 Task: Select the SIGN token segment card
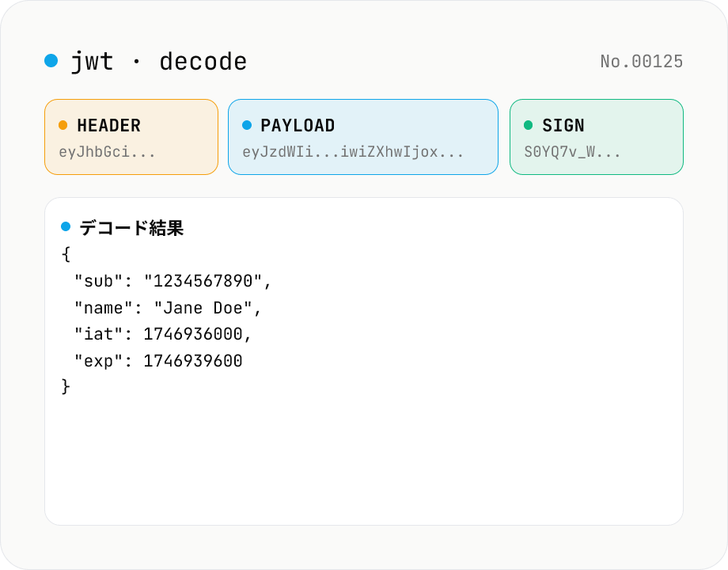click(x=597, y=137)
